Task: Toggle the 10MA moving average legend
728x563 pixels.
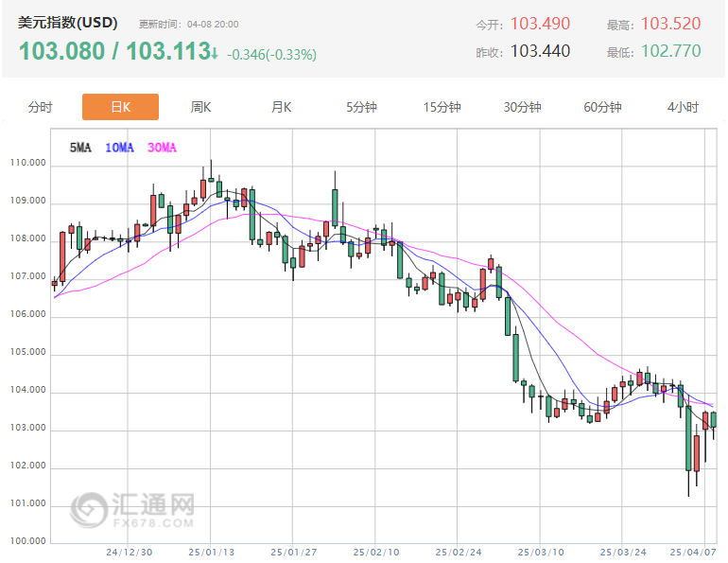Action: [x=120, y=148]
